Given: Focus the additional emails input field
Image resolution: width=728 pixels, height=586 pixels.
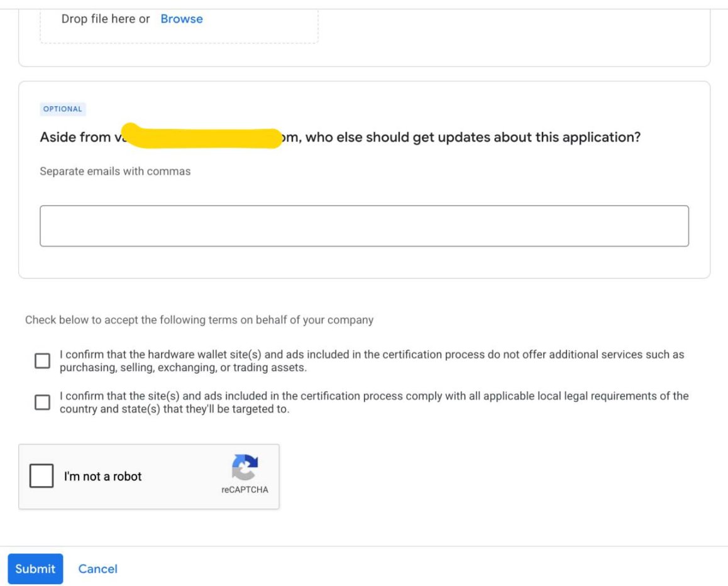Looking at the screenshot, I should click(x=364, y=226).
